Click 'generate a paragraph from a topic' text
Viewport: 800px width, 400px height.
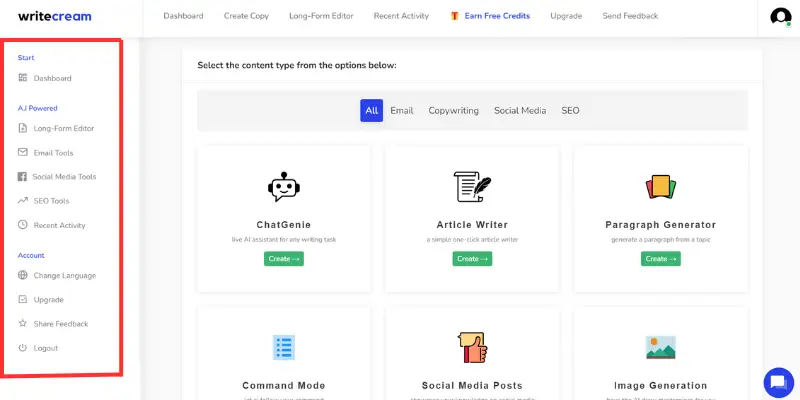pos(661,239)
